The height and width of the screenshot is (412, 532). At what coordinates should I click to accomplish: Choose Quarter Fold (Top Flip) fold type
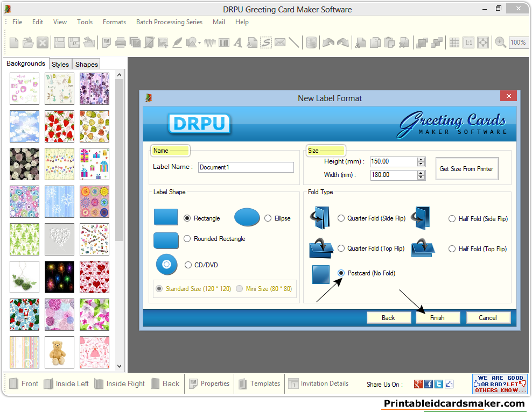(x=341, y=248)
